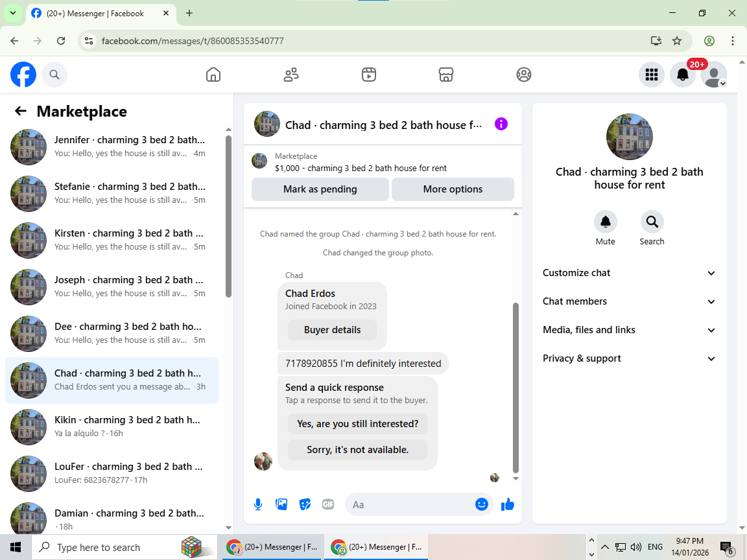Image resolution: width=747 pixels, height=560 pixels.
Task: Open a new browser tab
Action: [189, 14]
